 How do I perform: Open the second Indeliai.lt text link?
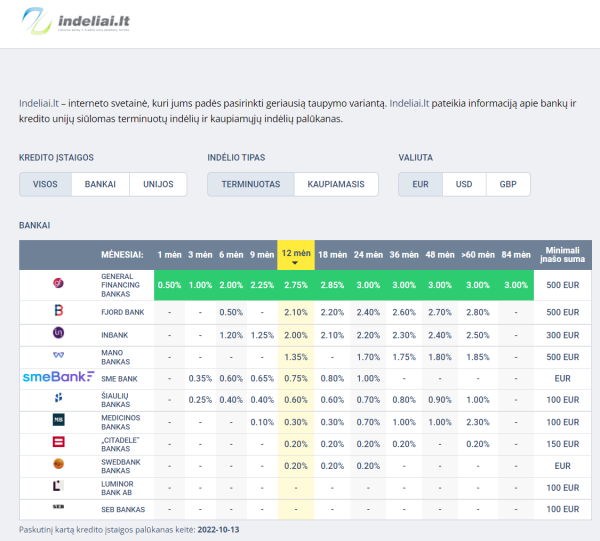click(409, 103)
